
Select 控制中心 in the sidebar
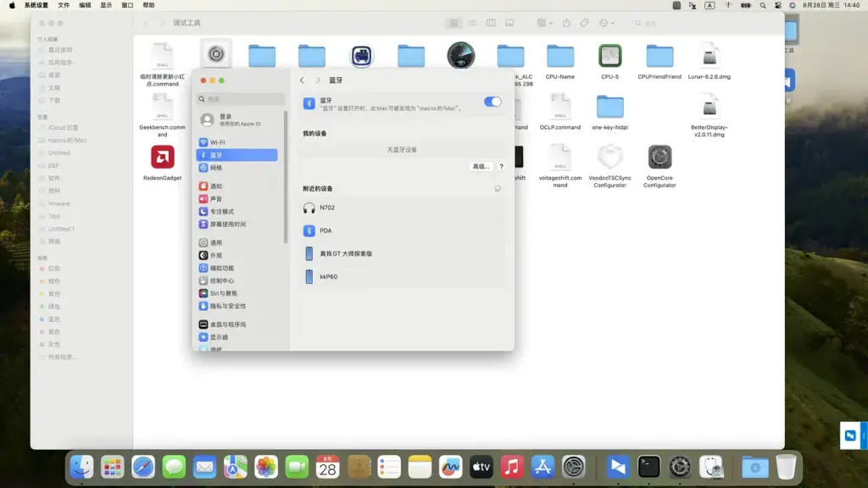(237, 281)
